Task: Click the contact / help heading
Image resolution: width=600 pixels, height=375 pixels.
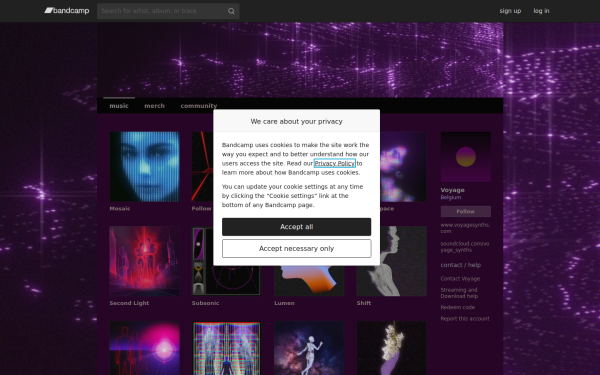Action: (x=460, y=265)
